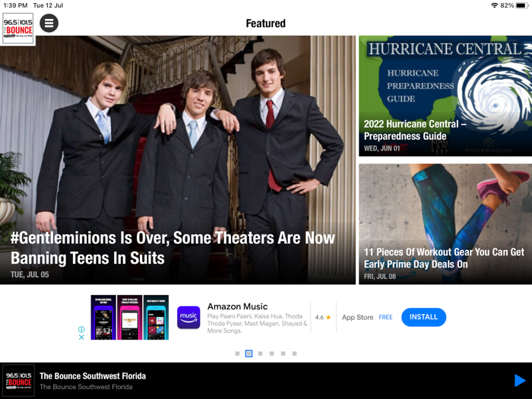Open the 11 Pieces Of Workout Gear article

[445, 224]
